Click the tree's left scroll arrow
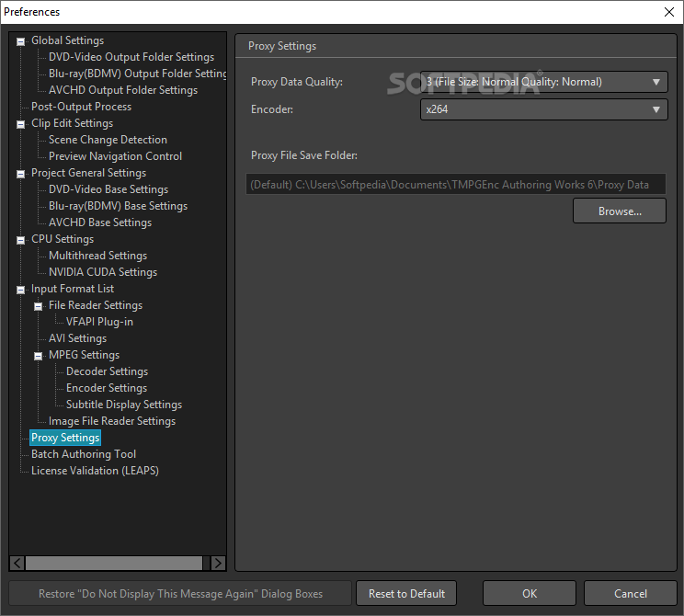 click(x=17, y=564)
